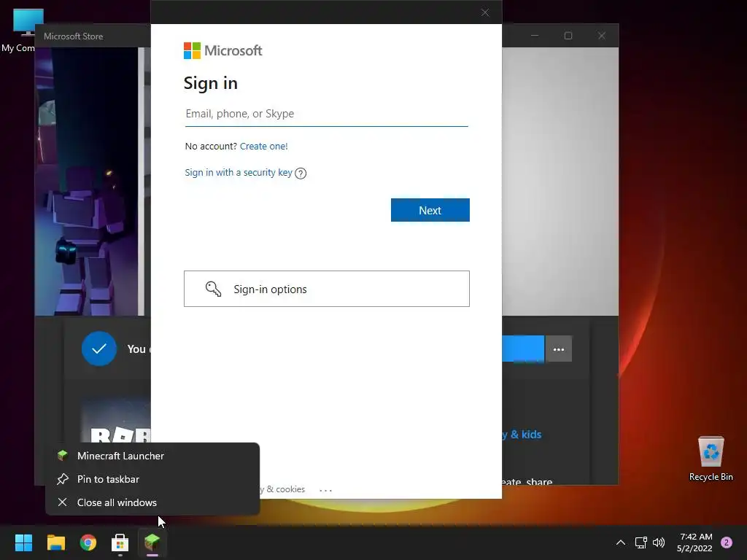Click the Microsoft logo in dialog
Image resolution: width=747 pixels, height=560 pixels.
[222, 50]
